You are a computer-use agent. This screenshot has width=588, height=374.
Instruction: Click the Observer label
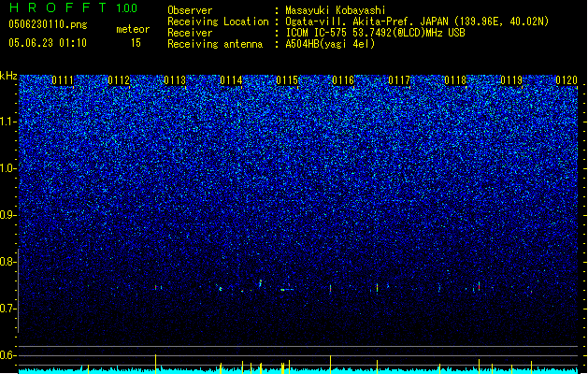tap(190, 10)
